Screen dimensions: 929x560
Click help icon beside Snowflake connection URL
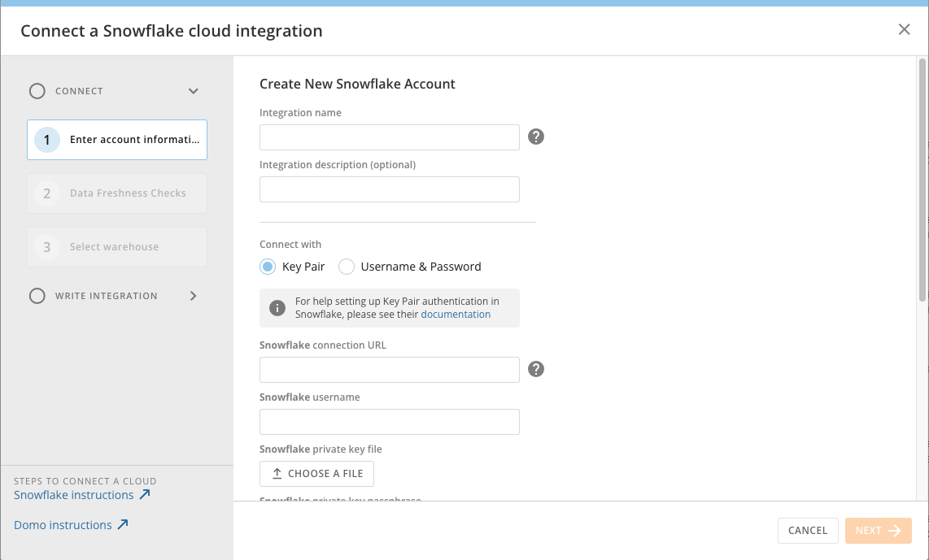pyautogui.click(x=535, y=369)
